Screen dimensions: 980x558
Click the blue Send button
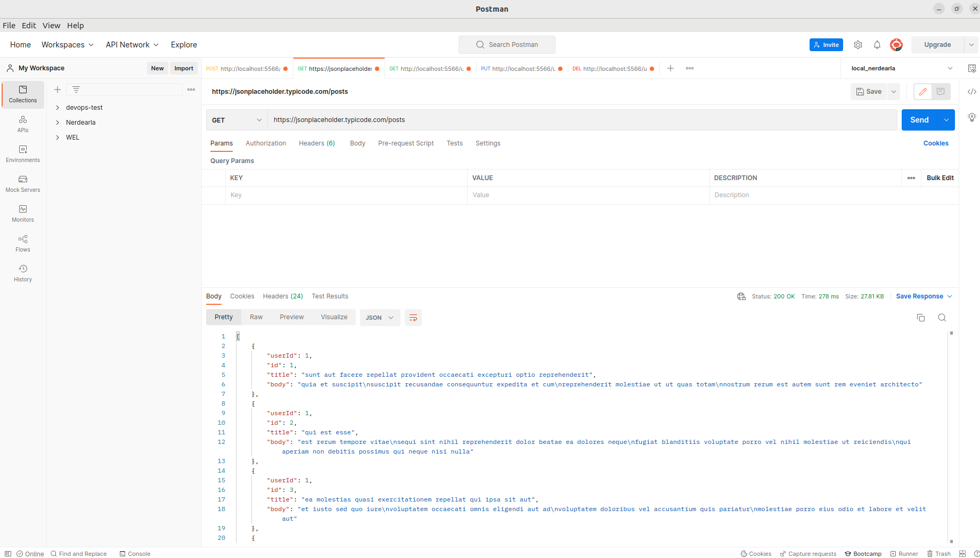[919, 120]
